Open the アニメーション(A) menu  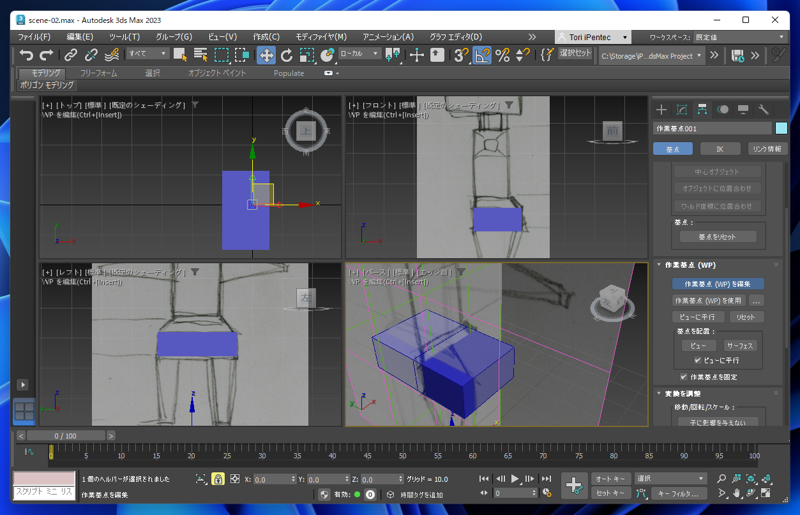point(388,37)
